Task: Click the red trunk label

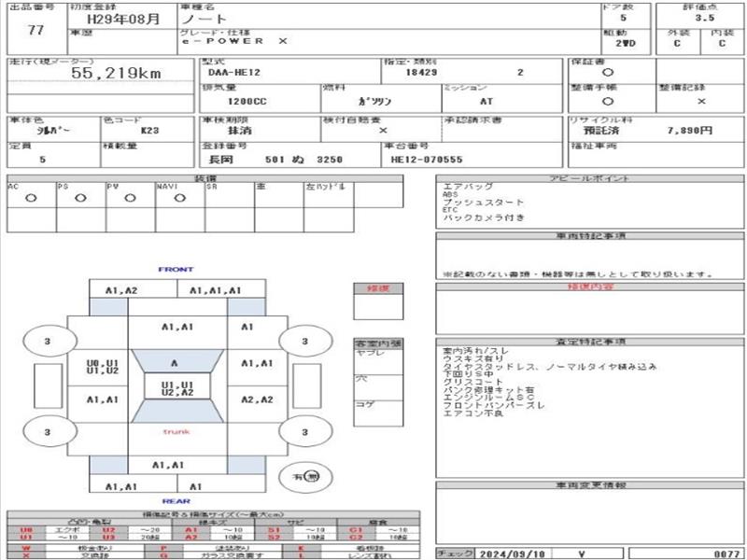Action: (176, 432)
